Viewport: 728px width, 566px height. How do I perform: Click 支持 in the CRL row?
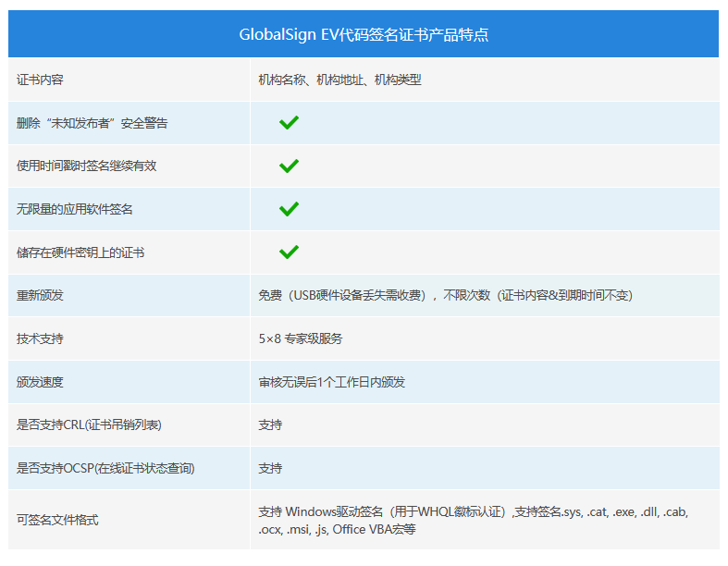coord(270,424)
